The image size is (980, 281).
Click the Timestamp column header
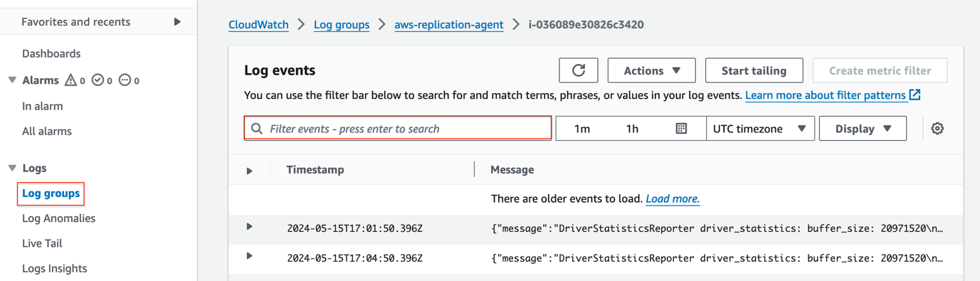point(315,170)
